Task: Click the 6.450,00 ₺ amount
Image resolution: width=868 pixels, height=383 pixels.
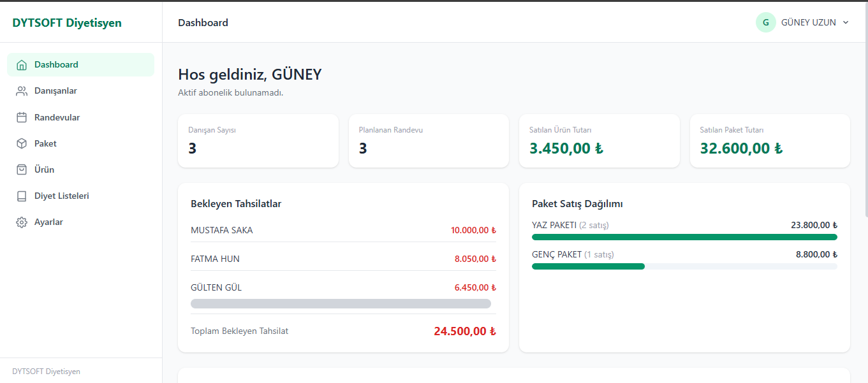Action: click(x=475, y=287)
